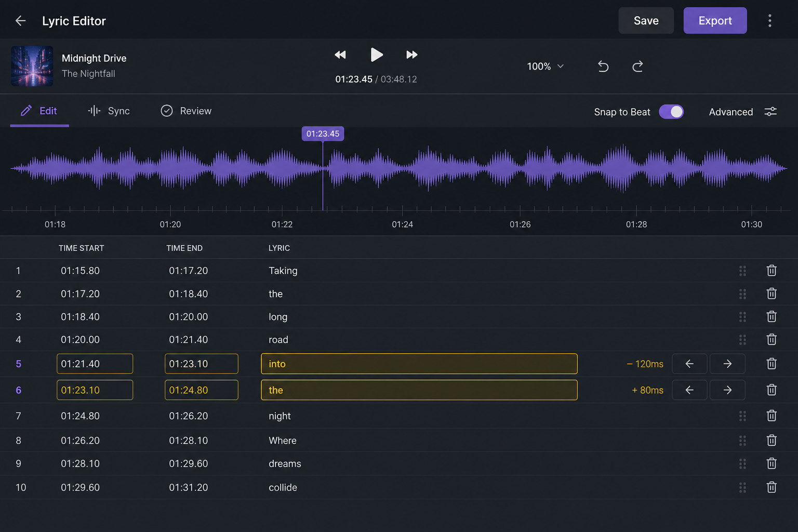Grab the drag handle for 'Taking' row
798x532 pixels.
click(742, 271)
